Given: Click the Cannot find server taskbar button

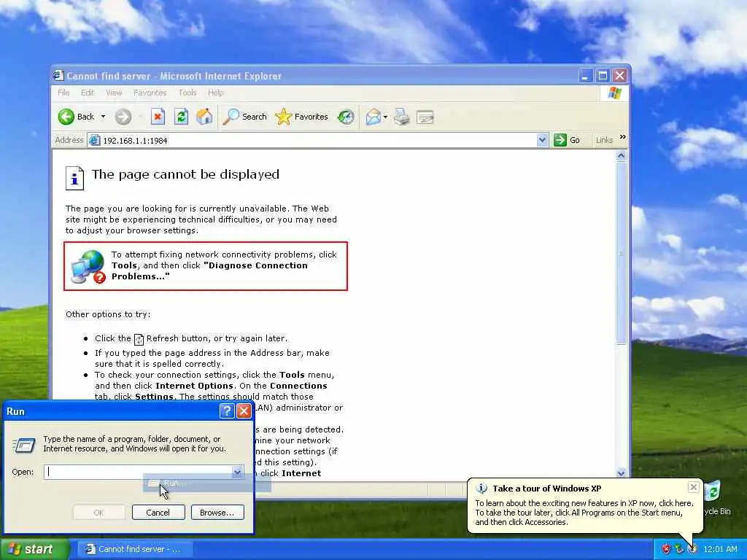Looking at the screenshot, I should [135, 549].
